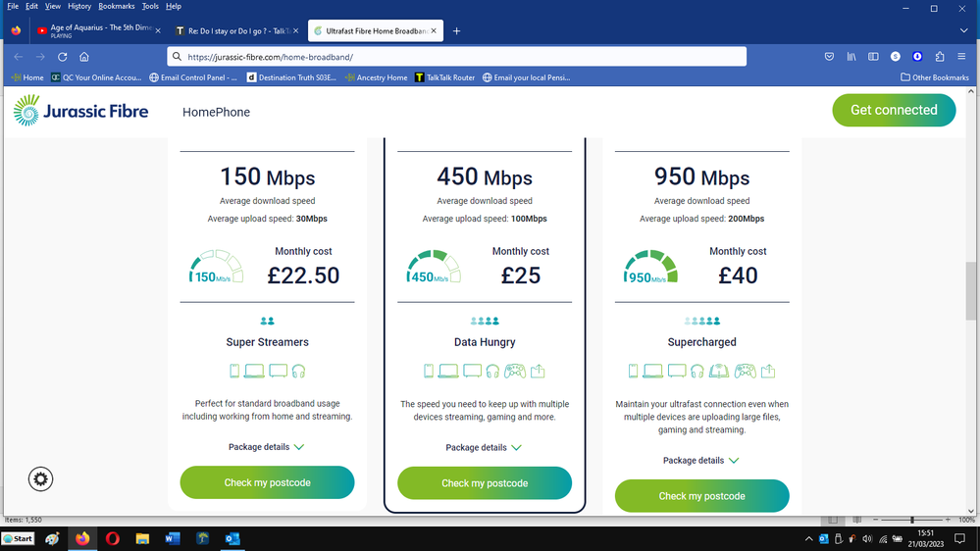Open the Ancestry Home bookmark
Image resolution: width=980 pixels, height=551 pixels.
(377, 77)
